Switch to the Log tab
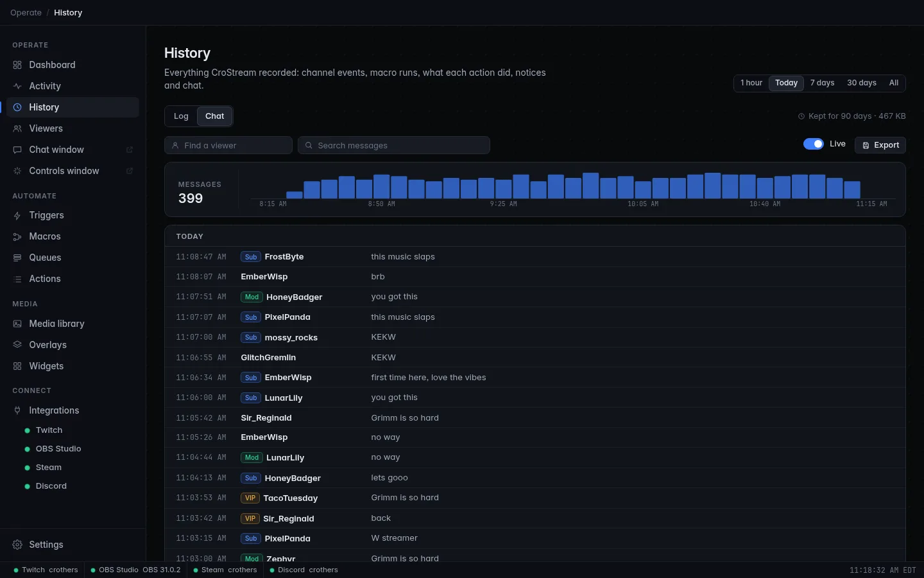Viewport: 924px width, 578px height. 181,116
